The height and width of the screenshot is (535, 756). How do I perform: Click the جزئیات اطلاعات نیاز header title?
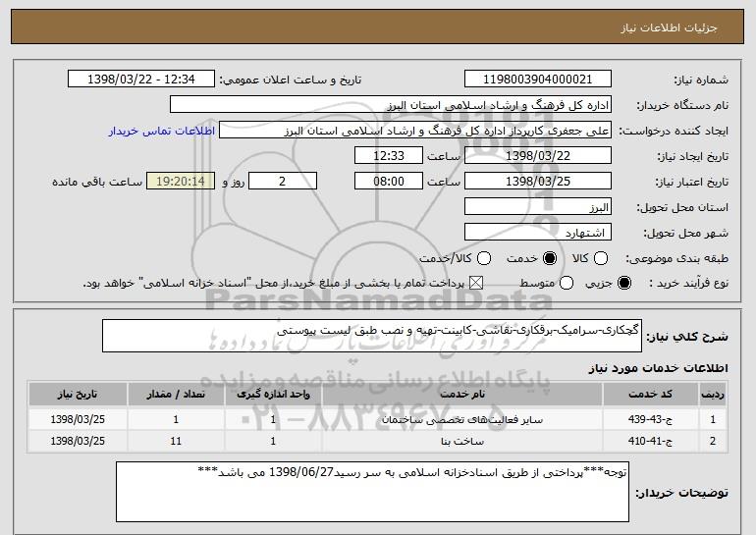[x=669, y=27]
